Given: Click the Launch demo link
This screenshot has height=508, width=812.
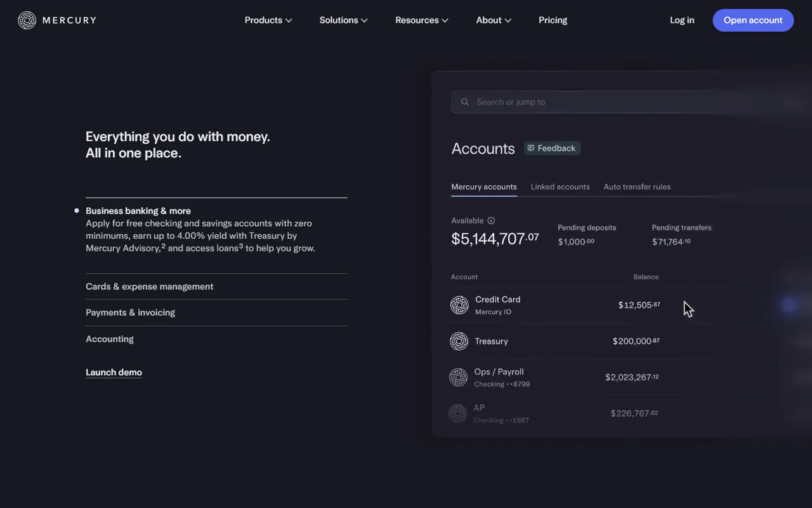Looking at the screenshot, I should tap(114, 373).
